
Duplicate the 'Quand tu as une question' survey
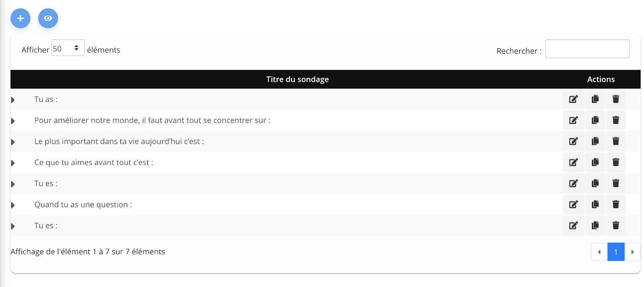595,204
